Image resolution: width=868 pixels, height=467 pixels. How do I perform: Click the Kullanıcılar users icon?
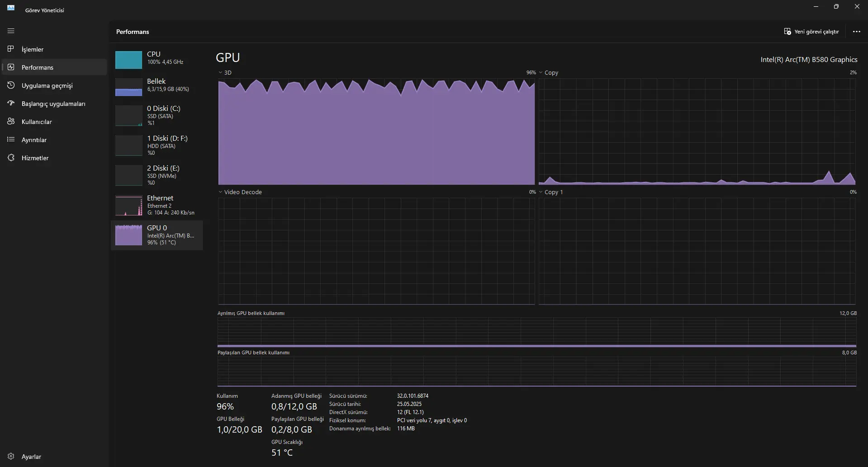tap(11, 121)
